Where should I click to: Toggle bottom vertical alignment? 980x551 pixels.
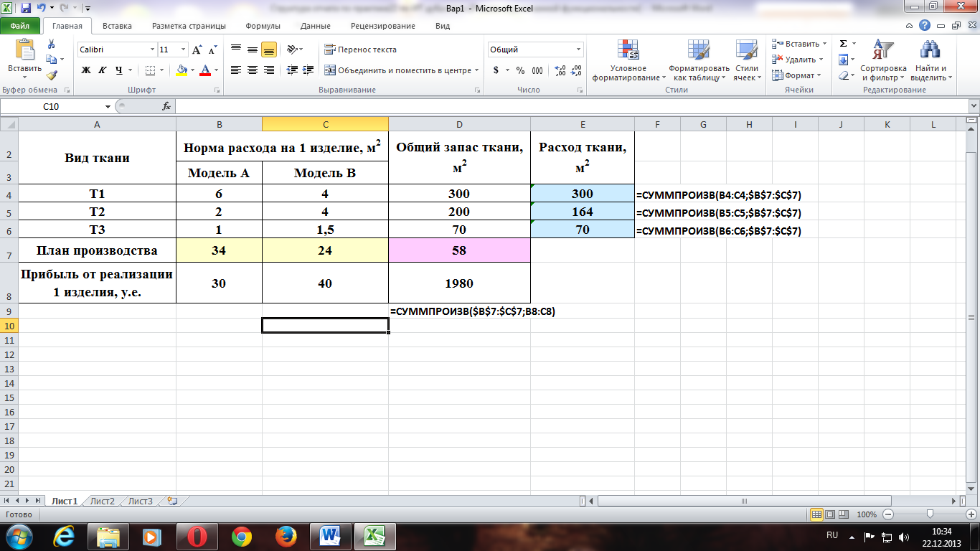coord(269,50)
